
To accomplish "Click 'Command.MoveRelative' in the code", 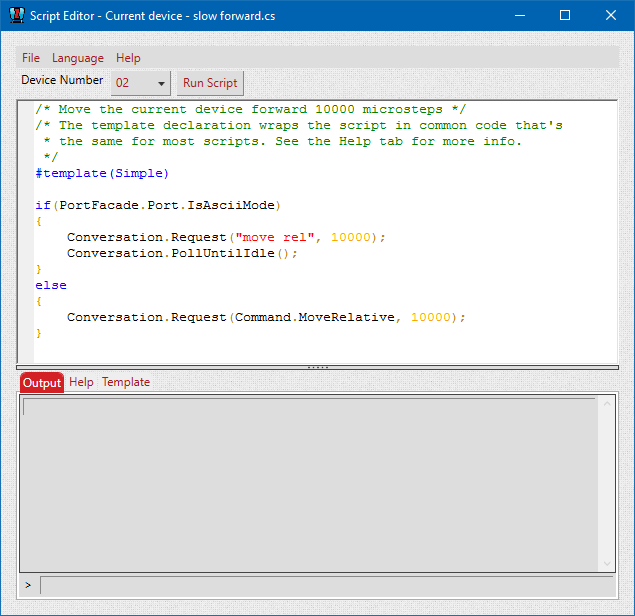I will [315, 317].
